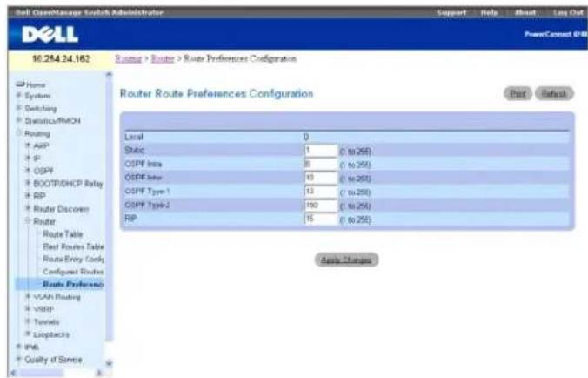Expand the OSPF tree node
Image resolution: width=588 pixels, height=378 pixels.
click(x=27, y=171)
